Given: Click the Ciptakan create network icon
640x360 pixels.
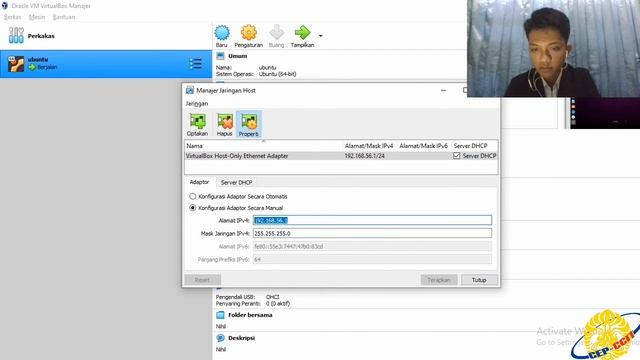Looking at the screenshot, I should pos(198,122).
